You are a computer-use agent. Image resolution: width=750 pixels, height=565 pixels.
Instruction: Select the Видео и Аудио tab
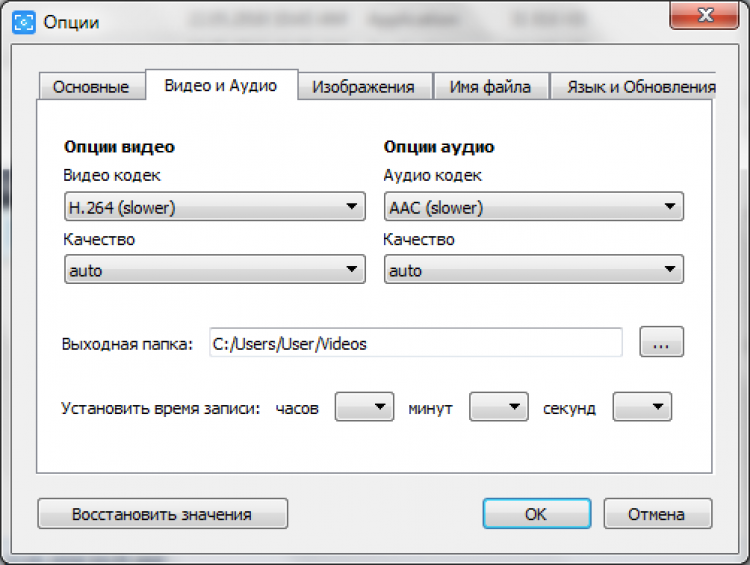coord(220,86)
